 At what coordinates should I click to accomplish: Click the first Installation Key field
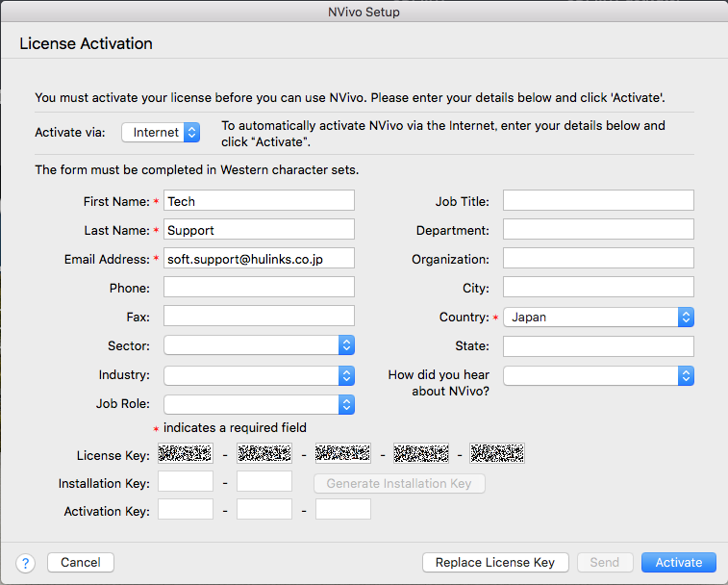tap(186, 481)
